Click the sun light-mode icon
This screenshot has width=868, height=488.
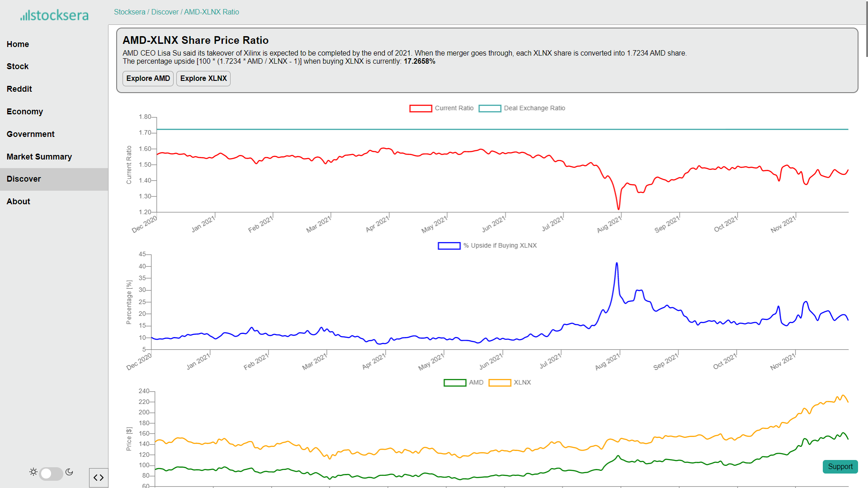(x=33, y=472)
